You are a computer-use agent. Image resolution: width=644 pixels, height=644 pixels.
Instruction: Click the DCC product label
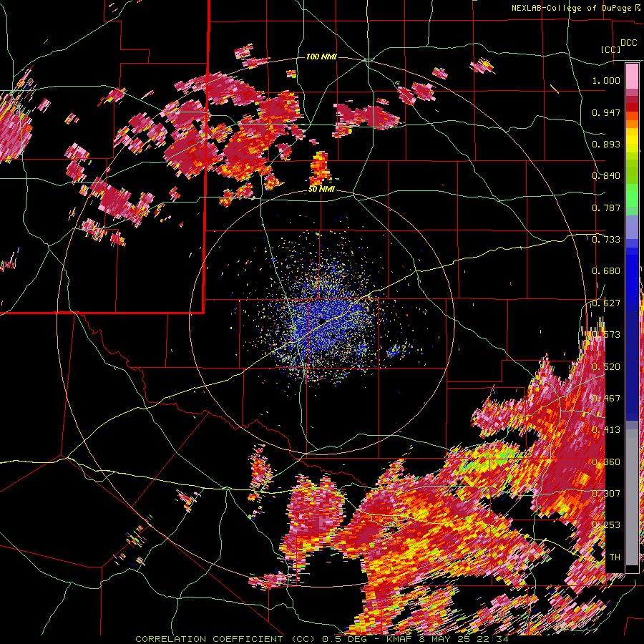[628, 43]
